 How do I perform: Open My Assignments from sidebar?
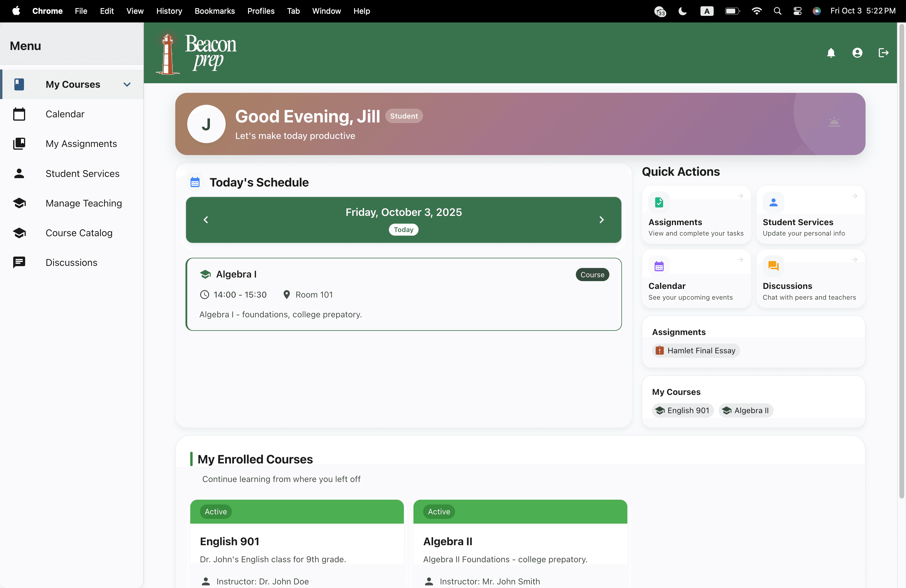pyautogui.click(x=72, y=144)
